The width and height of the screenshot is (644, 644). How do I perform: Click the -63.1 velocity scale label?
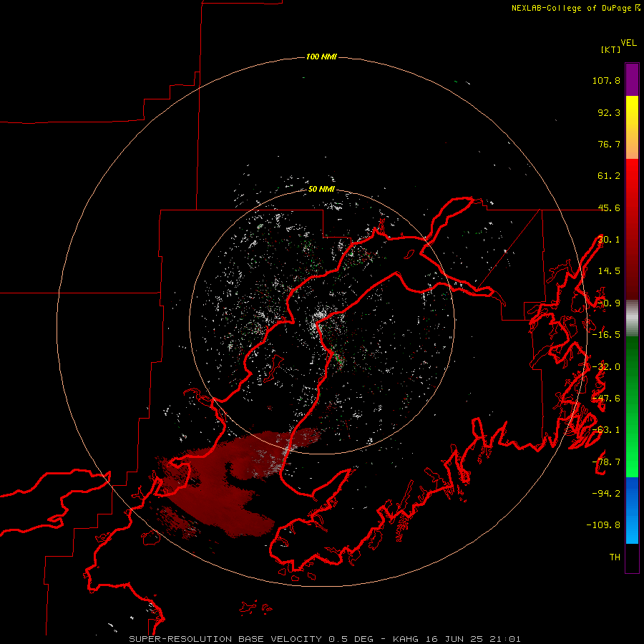(x=606, y=430)
